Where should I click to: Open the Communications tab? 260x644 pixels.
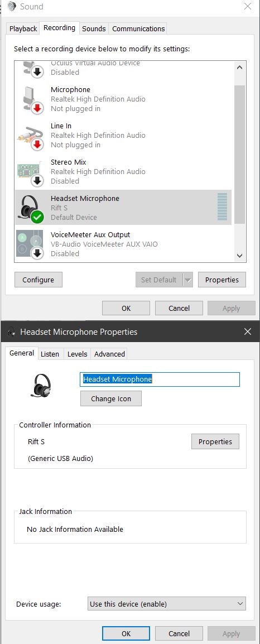pos(138,29)
